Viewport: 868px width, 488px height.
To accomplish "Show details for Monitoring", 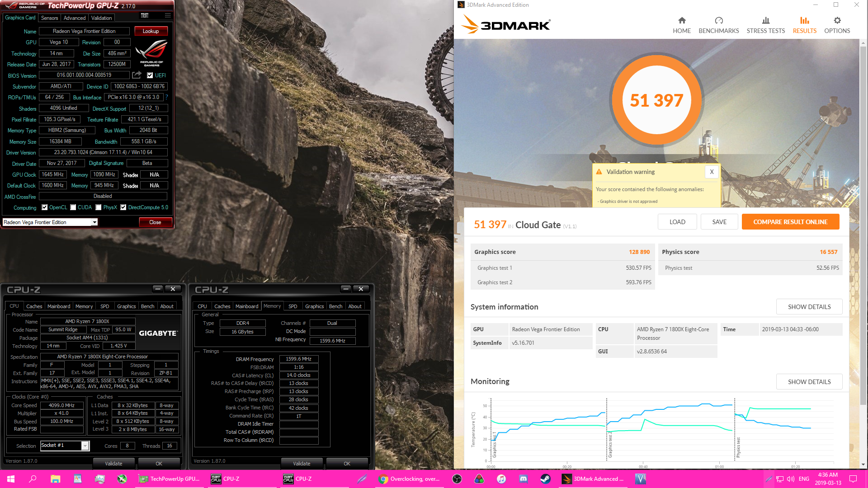I will point(809,382).
